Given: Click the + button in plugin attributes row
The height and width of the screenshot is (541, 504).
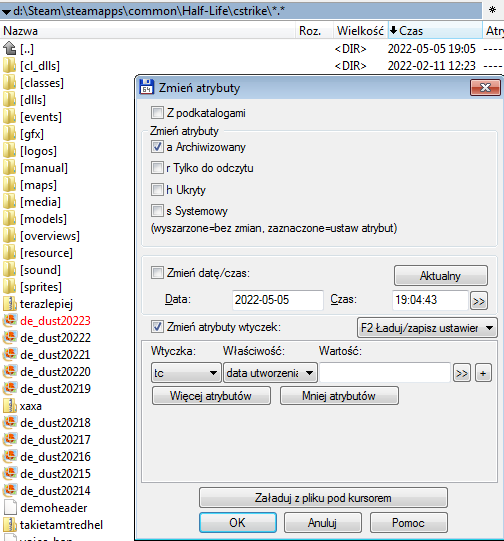Looking at the screenshot, I should point(483,373).
